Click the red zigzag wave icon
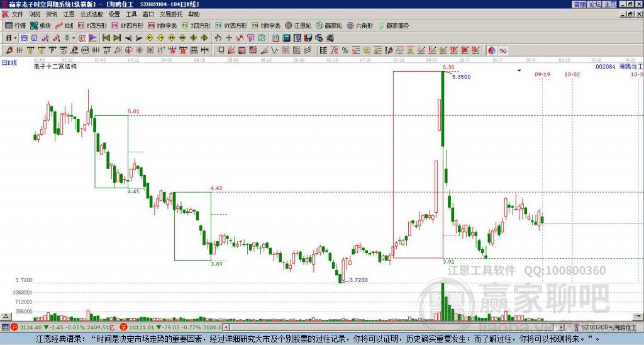 click(240, 38)
